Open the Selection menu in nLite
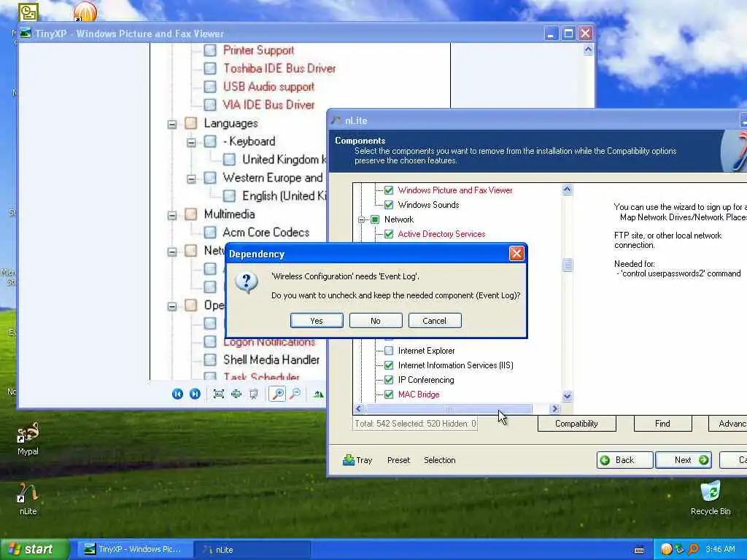The width and height of the screenshot is (747, 560). [x=440, y=460]
